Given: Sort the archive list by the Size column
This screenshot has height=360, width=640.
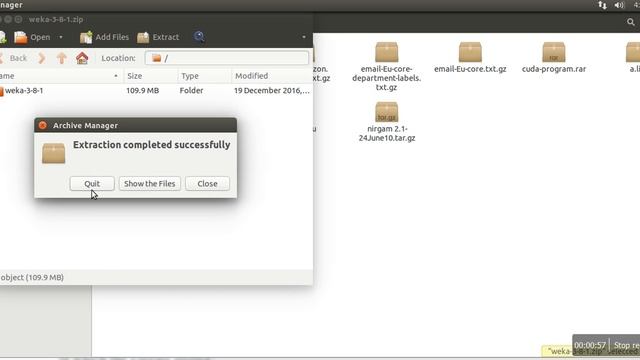Looking at the screenshot, I should coord(150,76).
